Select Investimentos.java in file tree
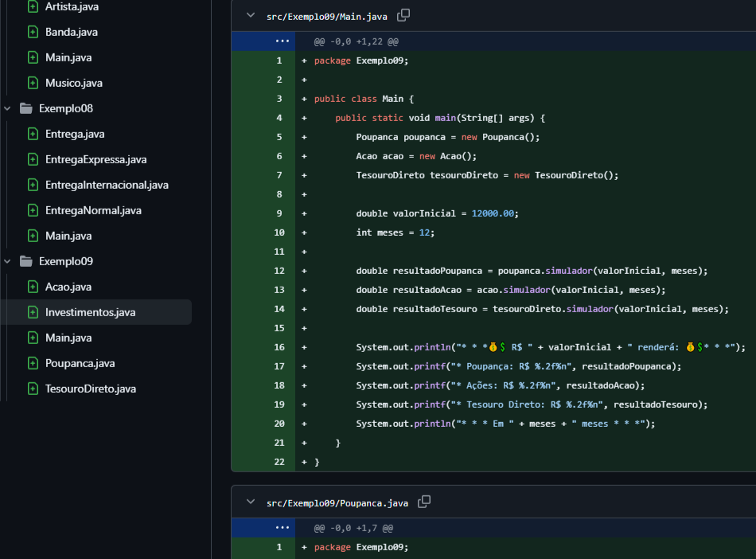This screenshot has height=559, width=756. [x=90, y=312]
